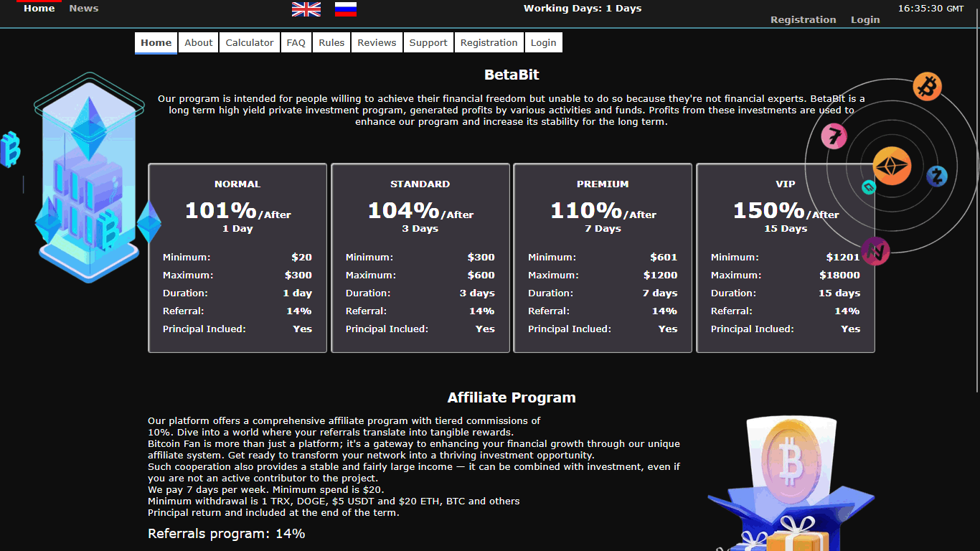980x551 pixels.
Task: Click the 104% rate on STANDARD plan
Action: (x=404, y=210)
